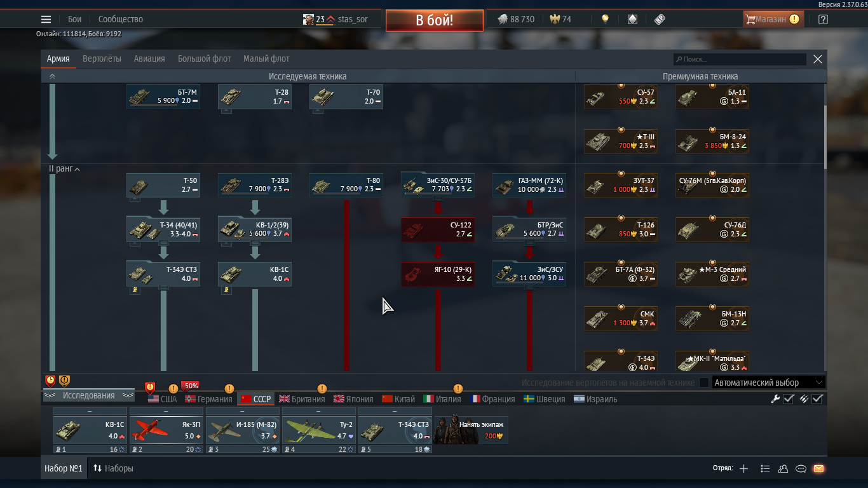The height and width of the screenshot is (488, 868).
Task: Select the БТ-7М vehicle card
Action: pyautogui.click(x=163, y=97)
